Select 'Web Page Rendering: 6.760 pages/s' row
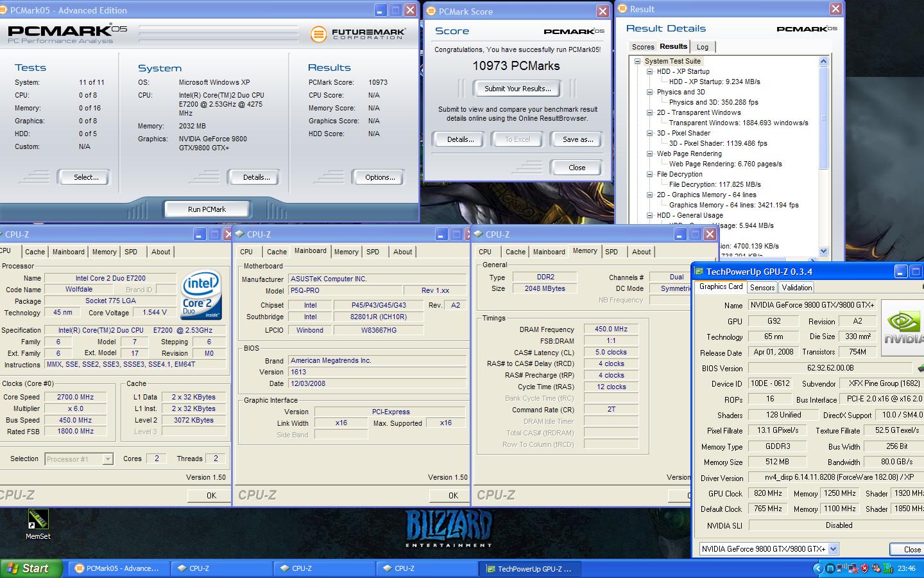924x578 pixels. [x=725, y=164]
